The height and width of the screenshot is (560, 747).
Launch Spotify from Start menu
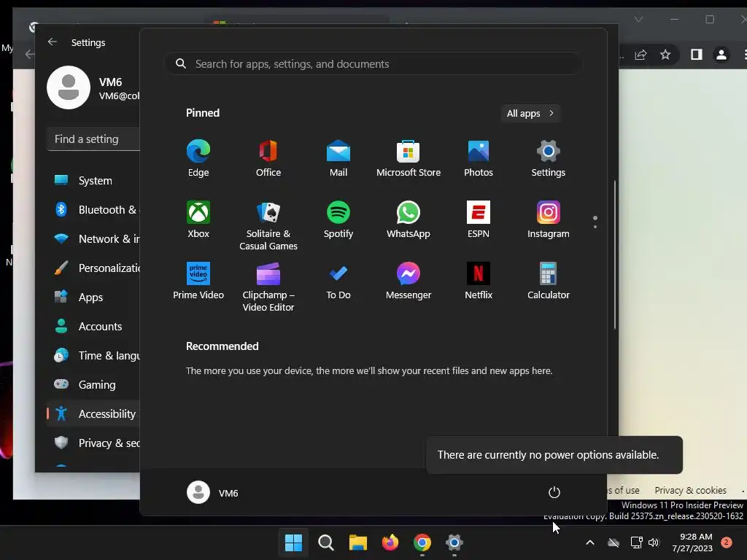338,219
